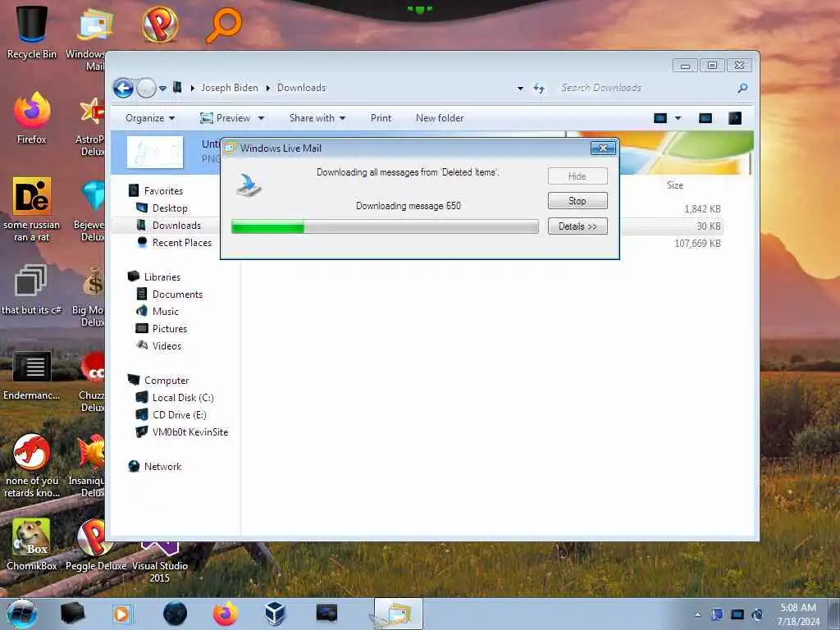Click the arrow before Downloads breadcrumb
This screenshot has width=840, height=630.
pos(268,88)
